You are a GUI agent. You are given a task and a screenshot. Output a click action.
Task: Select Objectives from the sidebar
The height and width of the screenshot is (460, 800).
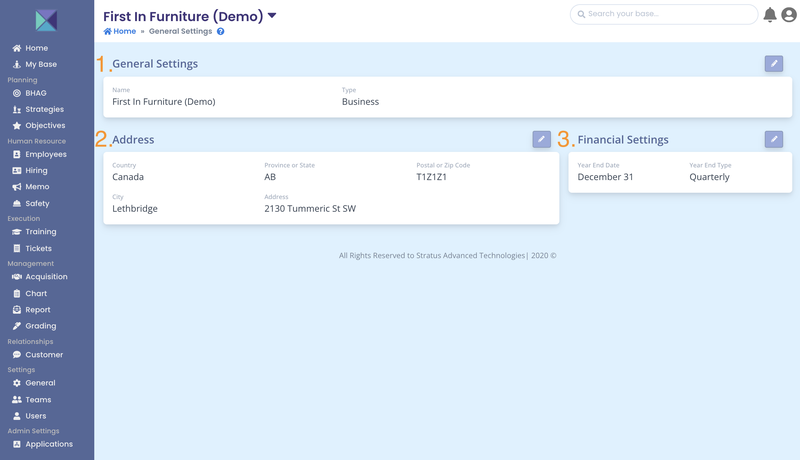coord(45,126)
